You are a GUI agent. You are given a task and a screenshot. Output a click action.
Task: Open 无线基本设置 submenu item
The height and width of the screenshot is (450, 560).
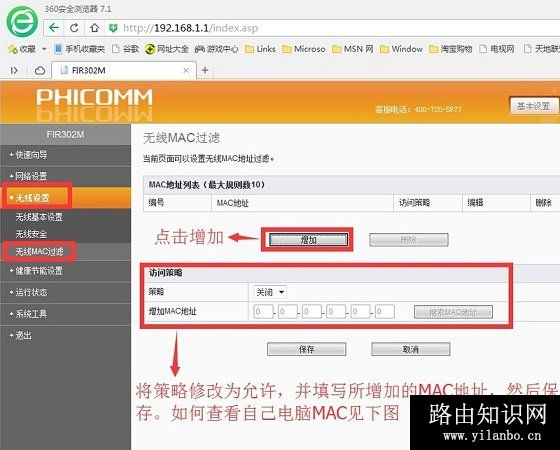point(39,217)
